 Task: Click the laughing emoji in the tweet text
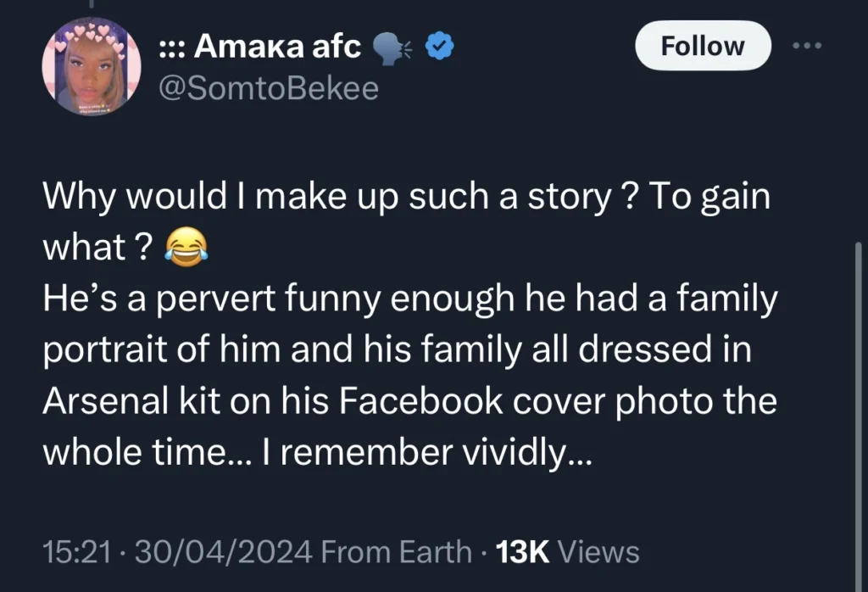coord(185,248)
